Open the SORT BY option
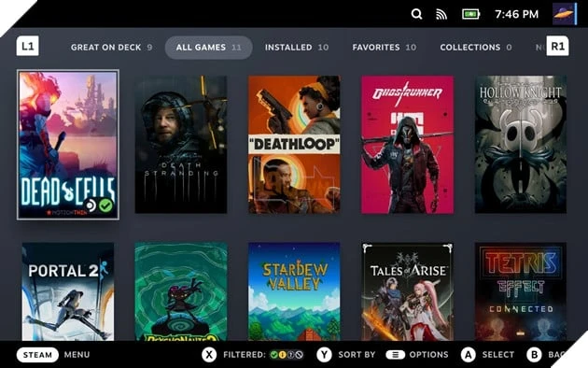The image size is (588, 368). [x=357, y=355]
